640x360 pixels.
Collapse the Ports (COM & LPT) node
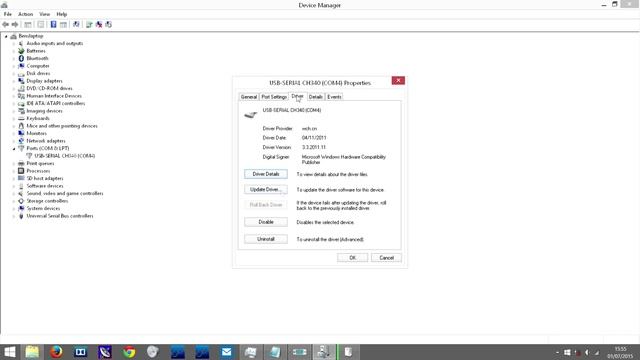click(x=14, y=149)
